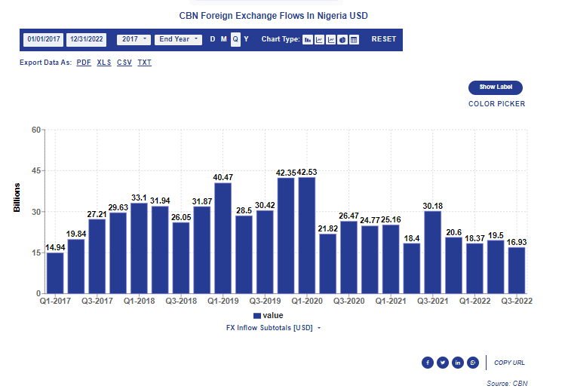Toggle the Show Label button

click(496, 87)
